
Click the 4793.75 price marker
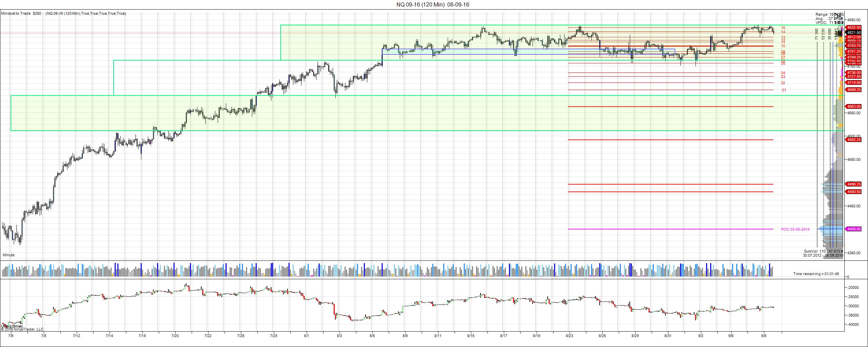tap(853, 46)
